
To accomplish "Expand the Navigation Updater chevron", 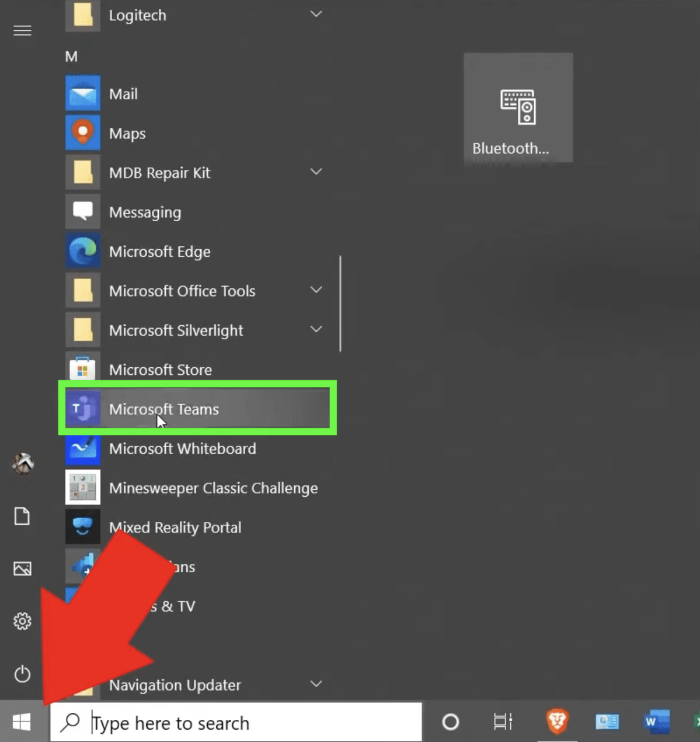I will tap(316, 684).
